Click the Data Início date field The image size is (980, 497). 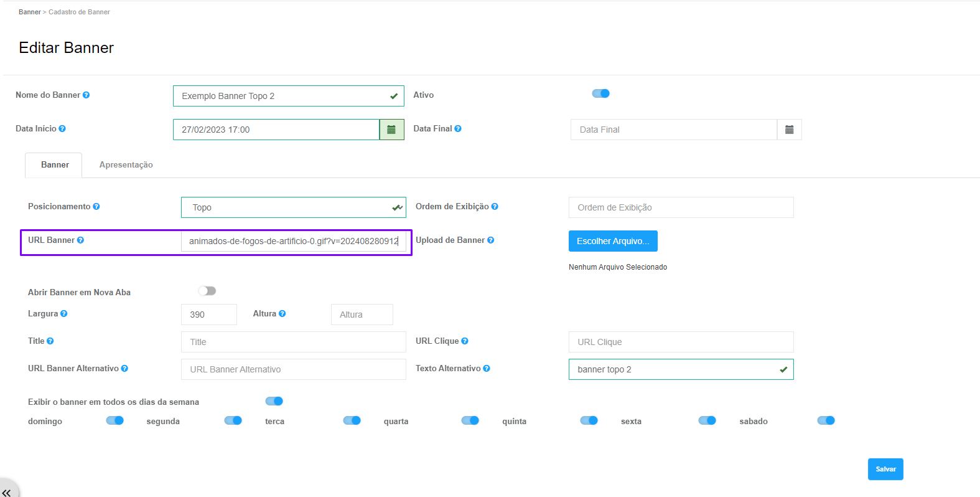276,130
